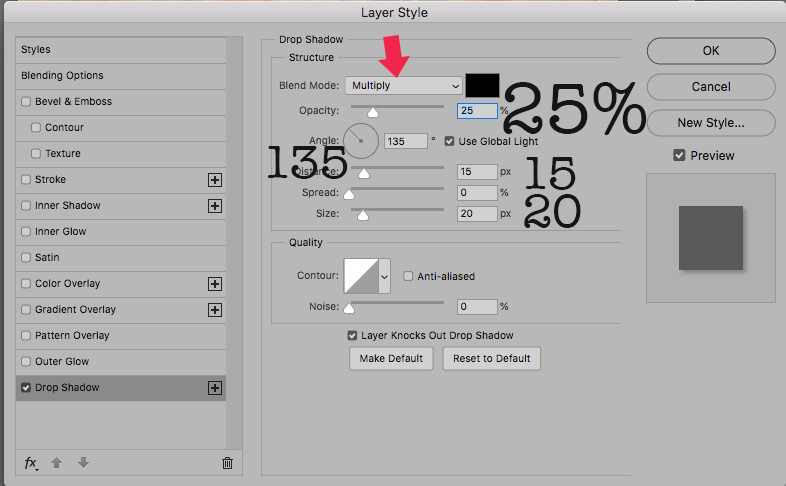The image size is (786, 486).
Task: Select the Outer Glow style row
Action: tap(121, 362)
